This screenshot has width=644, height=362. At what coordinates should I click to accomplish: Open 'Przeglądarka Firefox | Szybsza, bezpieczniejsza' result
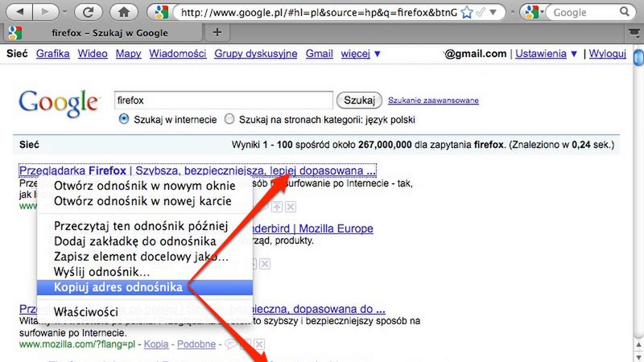click(x=197, y=171)
